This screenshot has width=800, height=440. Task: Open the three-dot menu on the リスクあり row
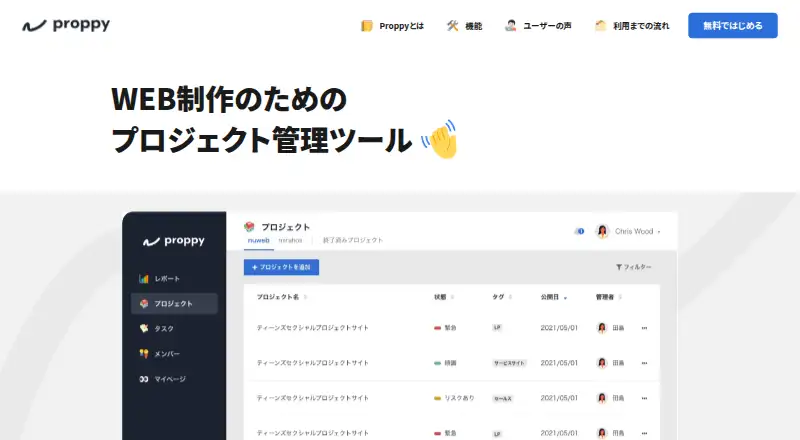(x=644, y=398)
